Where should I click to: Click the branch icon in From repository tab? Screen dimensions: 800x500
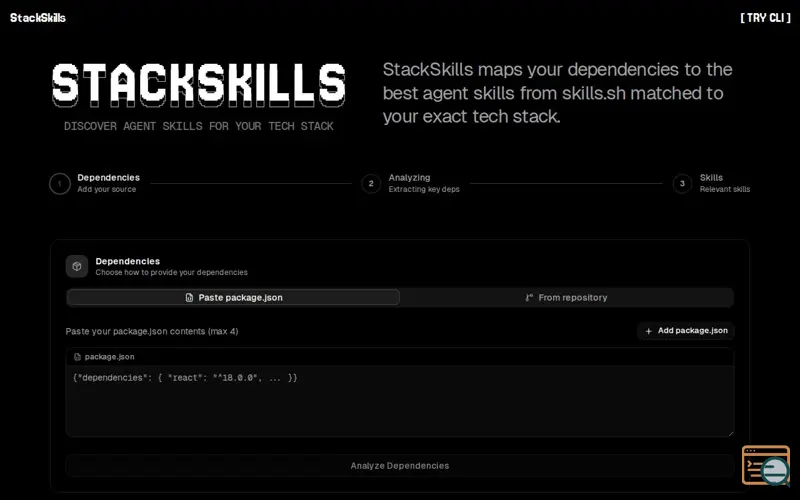529,297
